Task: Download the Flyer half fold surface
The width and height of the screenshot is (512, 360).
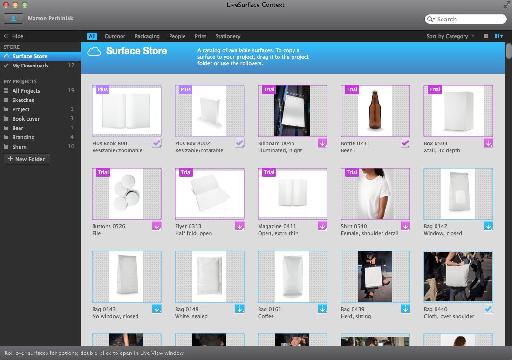Action: tap(239, 226)
